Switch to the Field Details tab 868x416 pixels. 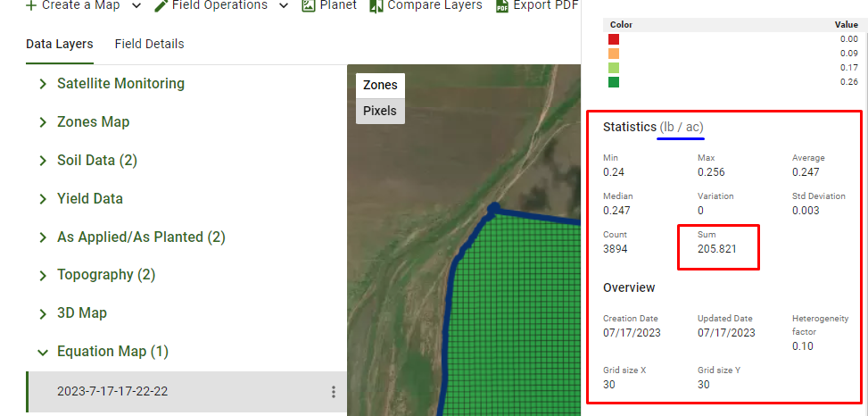click(x=149, y=44)
